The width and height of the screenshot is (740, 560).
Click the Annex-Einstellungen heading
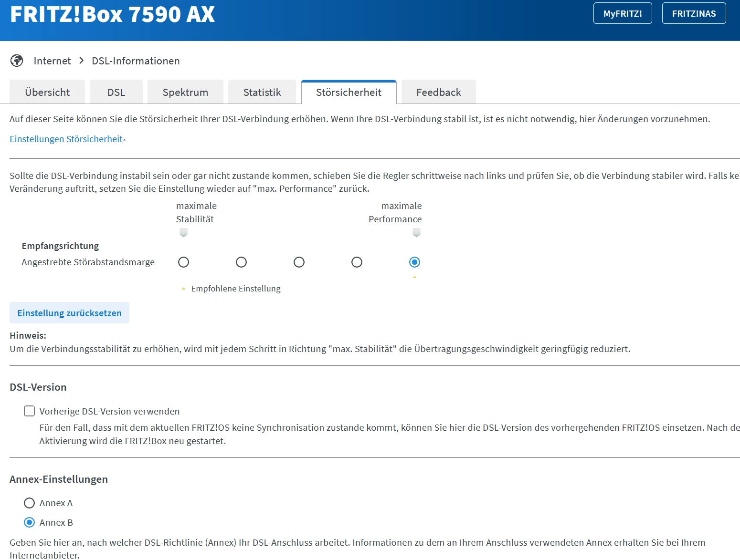pos(59,479)
